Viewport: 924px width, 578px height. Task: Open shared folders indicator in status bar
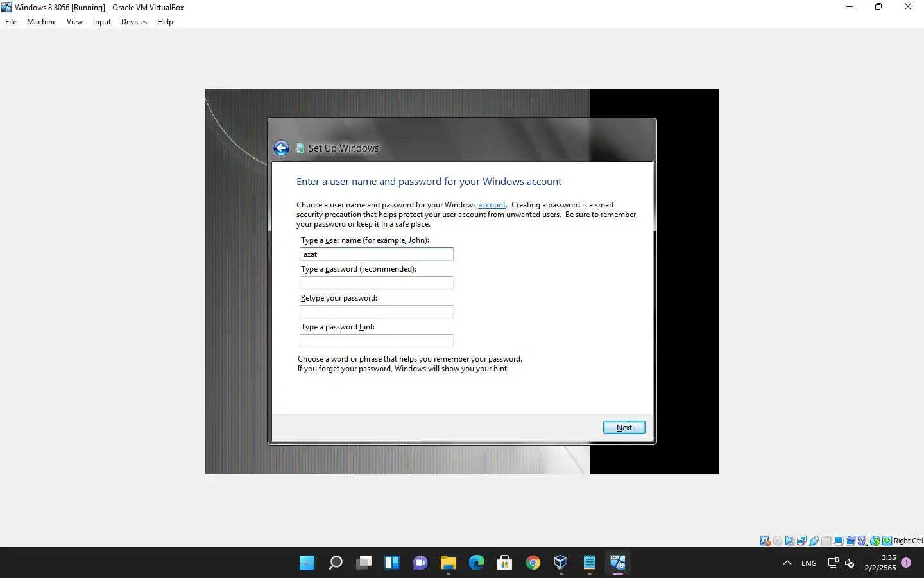826,541
